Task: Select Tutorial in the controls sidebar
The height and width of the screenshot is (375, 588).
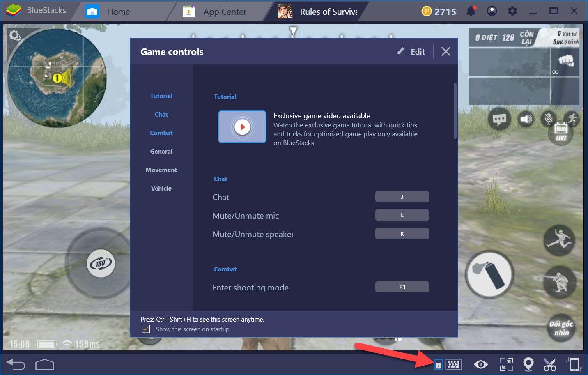Action: click(x=161, y=96)
